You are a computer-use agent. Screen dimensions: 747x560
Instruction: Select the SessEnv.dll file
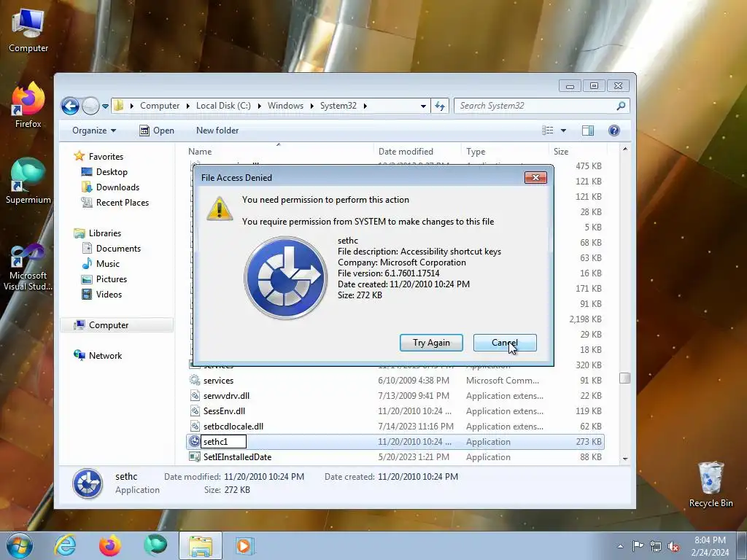[x=395, y=411]
